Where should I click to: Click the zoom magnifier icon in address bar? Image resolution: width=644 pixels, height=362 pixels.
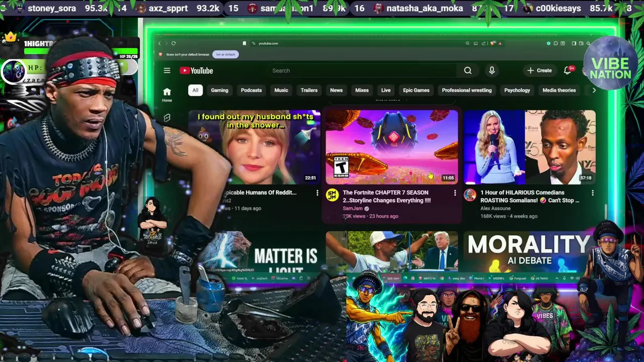click(468, 43)
